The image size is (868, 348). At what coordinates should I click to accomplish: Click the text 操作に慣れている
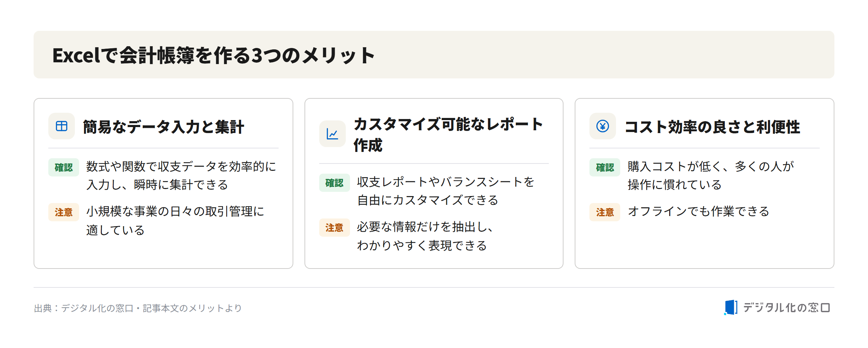point(674,185)
